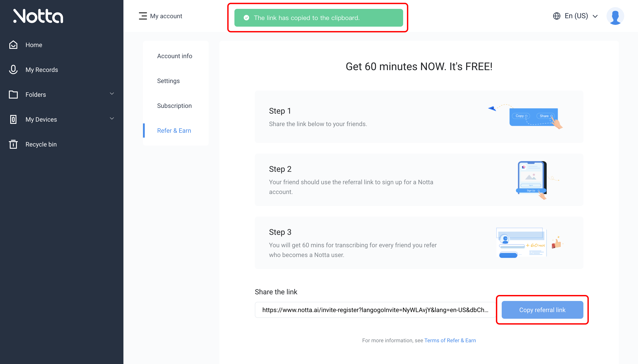Expand the Folders section chevron
This screenshot has width=638, height=364.
pos(112,94)
